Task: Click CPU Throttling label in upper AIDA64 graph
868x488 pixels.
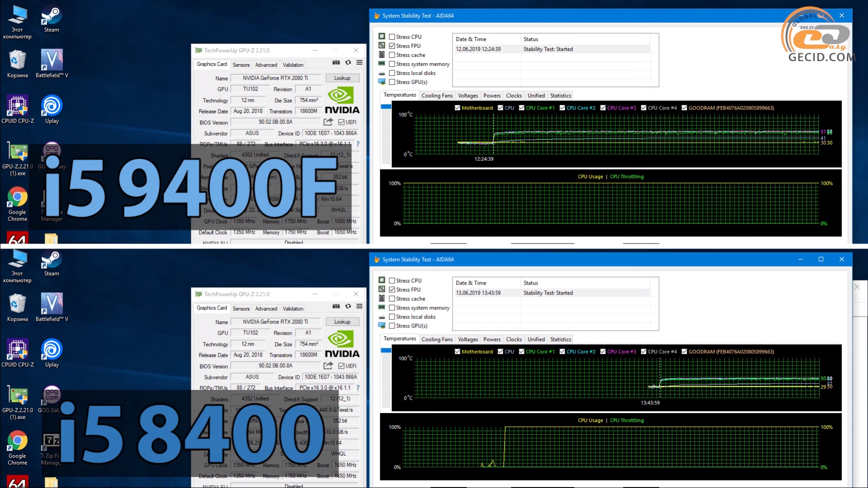Action: pos(627,177)
